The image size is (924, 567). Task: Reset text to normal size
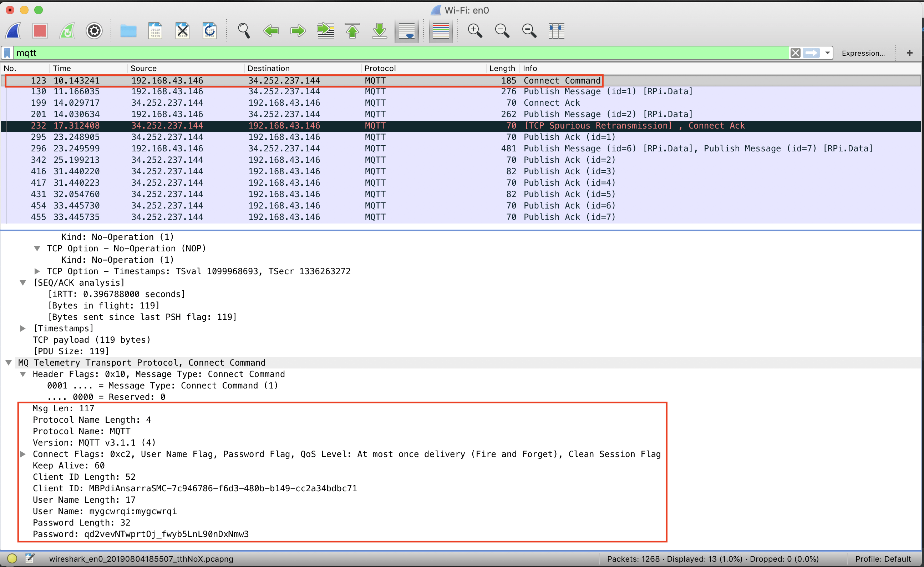coord(529,30)
